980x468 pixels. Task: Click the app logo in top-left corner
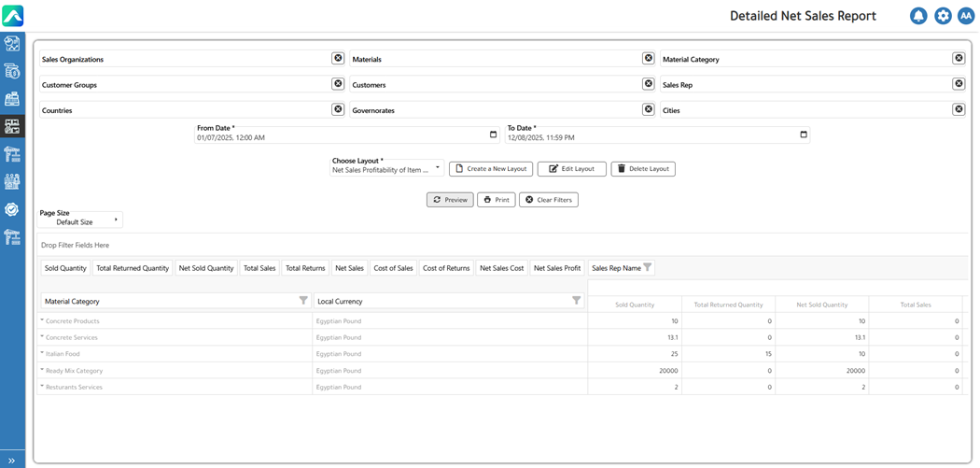pos(12,15)
